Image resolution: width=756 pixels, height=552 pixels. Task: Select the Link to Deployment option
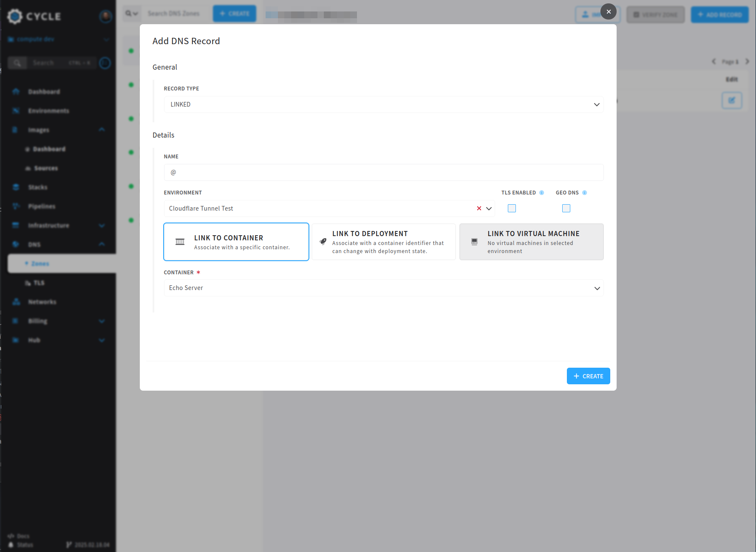coord(384,242)
